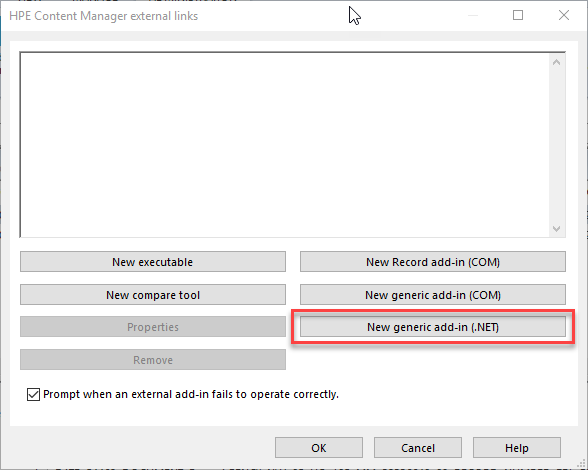Untick 'Prompt when an external add-in fails' checkbox

pyautogui.click(x=33, y=394)
